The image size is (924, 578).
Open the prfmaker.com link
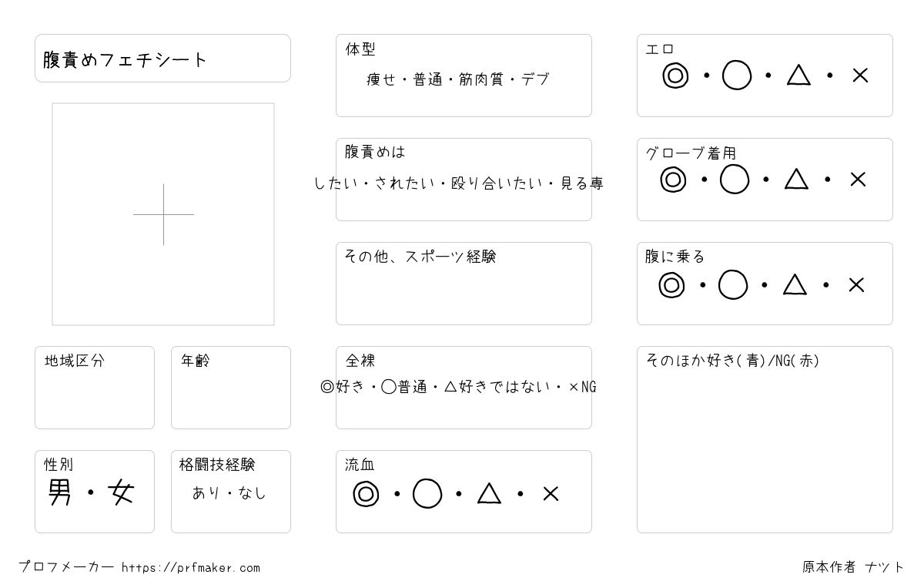191,568
